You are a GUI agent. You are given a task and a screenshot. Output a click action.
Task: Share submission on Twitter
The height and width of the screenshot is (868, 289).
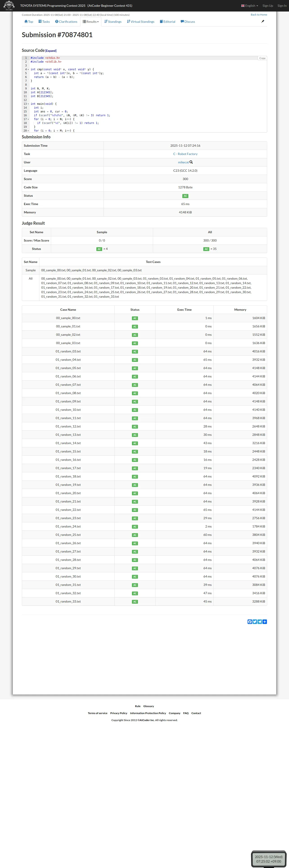coord(255,622)
